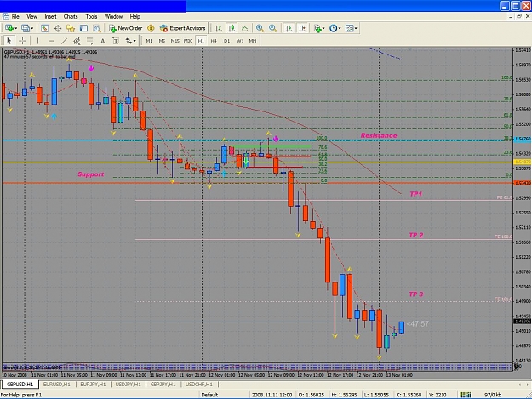Select the Fibonacci Retracement tool

(x=89, y=41)
